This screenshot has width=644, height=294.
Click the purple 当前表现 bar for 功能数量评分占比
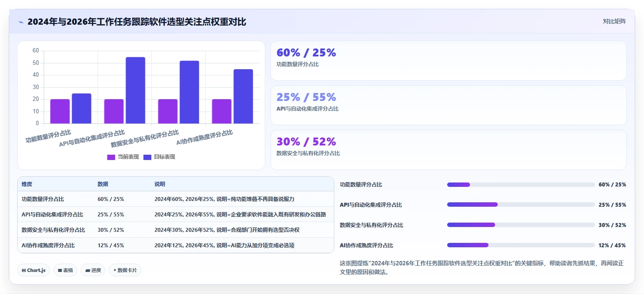point(60,112)
